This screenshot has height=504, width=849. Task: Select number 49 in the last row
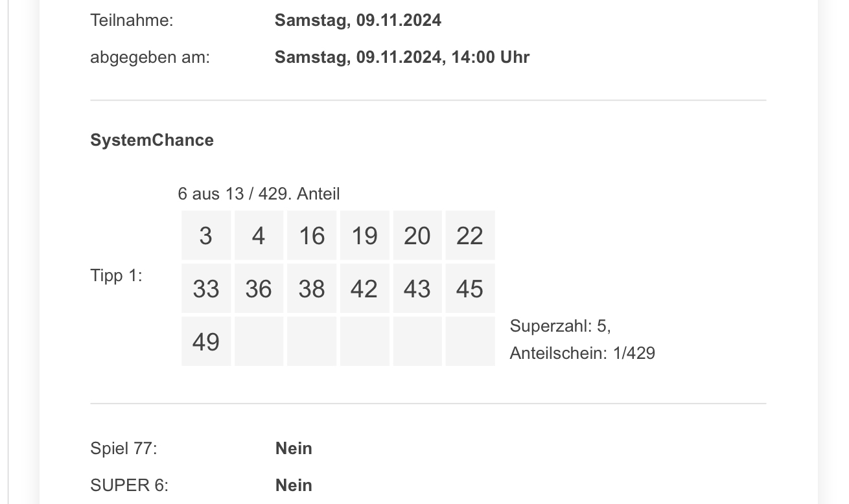tap(206, 341)
